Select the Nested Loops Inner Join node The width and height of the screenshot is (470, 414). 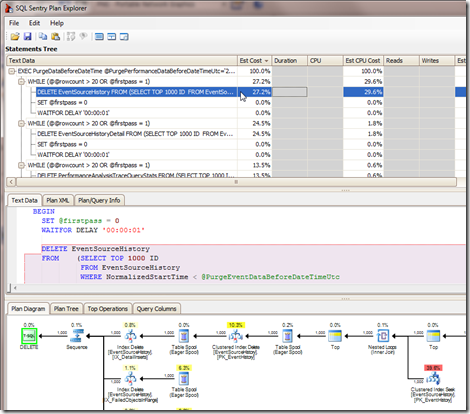tap(383, 336)
